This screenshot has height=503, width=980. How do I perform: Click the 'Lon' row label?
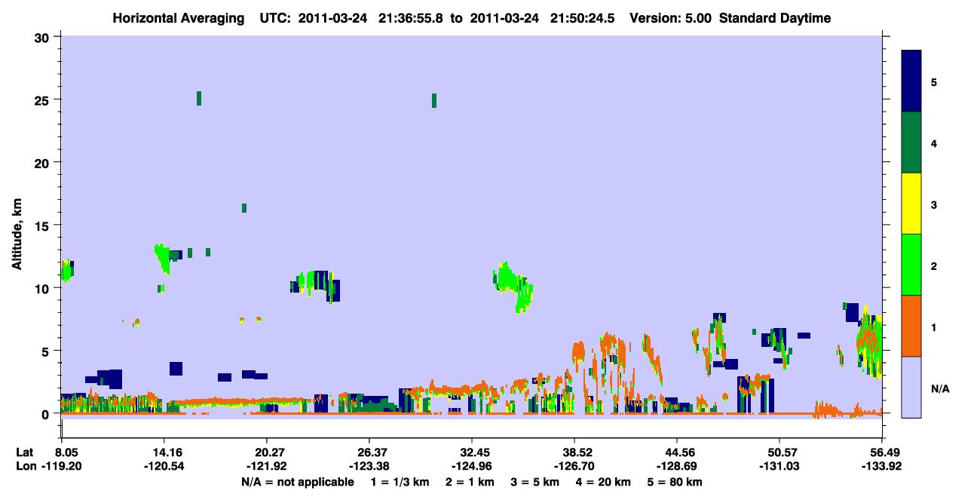[x=26, y=467]
